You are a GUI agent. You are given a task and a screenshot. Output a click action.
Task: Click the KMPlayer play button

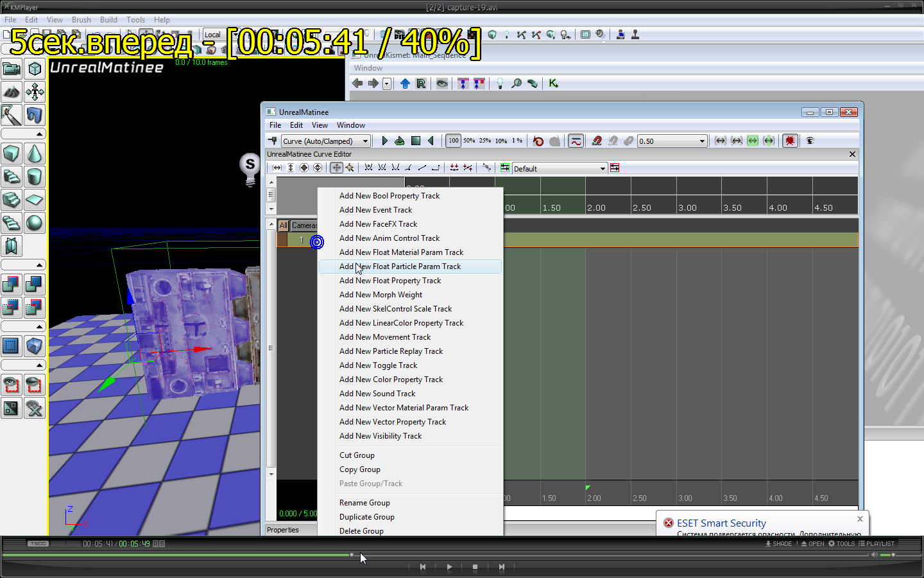(449, 567)
